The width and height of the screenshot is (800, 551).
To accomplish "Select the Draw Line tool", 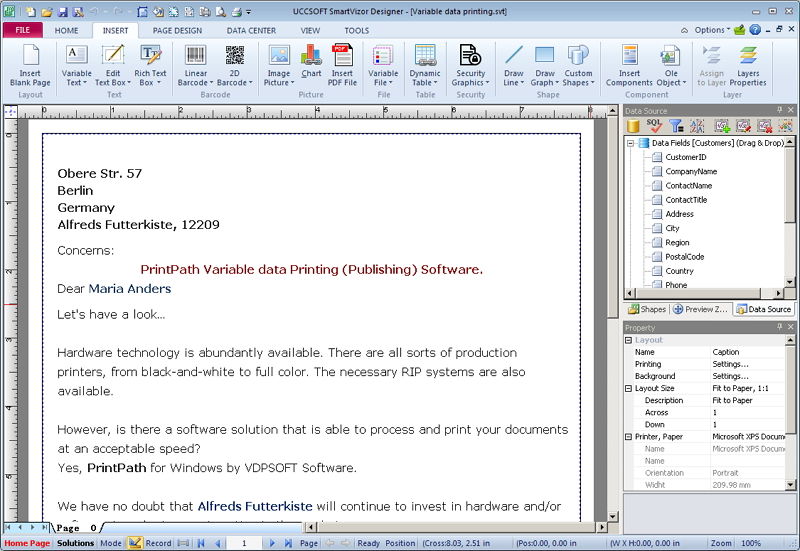I will [513, 65].
